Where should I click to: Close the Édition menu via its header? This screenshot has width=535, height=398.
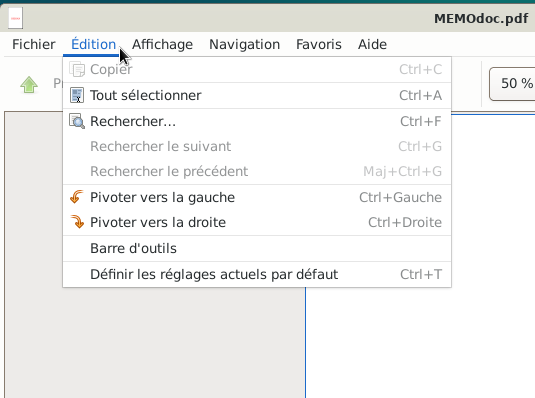tap(93, 44)
